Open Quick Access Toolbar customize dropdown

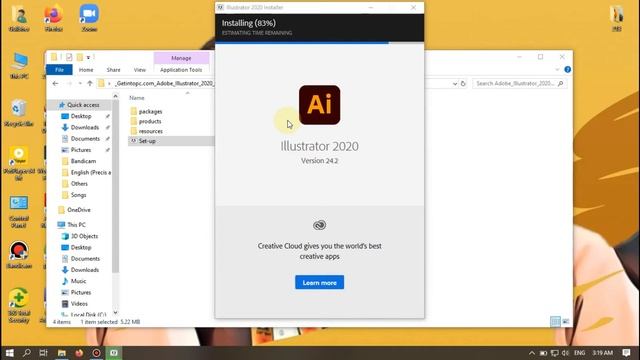(x=89, y=57)
